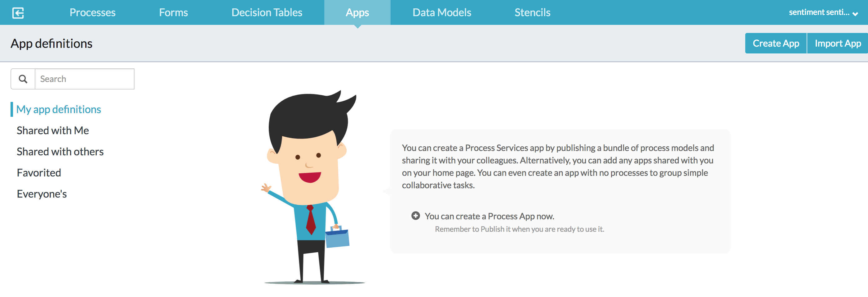The height and width of the screenshot is (297, 868).
Task: Select My app definitions filter
Action: coord(59,109)
